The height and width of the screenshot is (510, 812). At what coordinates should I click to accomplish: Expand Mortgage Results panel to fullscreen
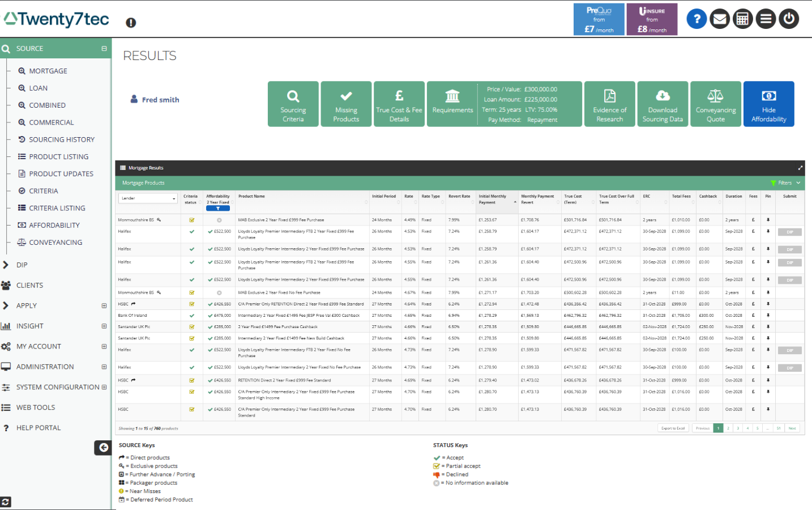coord(800,168)
